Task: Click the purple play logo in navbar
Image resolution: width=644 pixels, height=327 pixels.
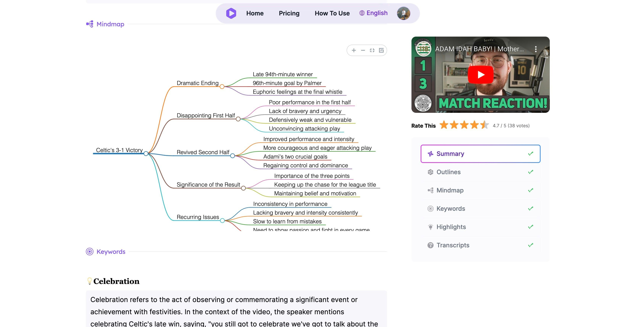Action: [231, 13]
